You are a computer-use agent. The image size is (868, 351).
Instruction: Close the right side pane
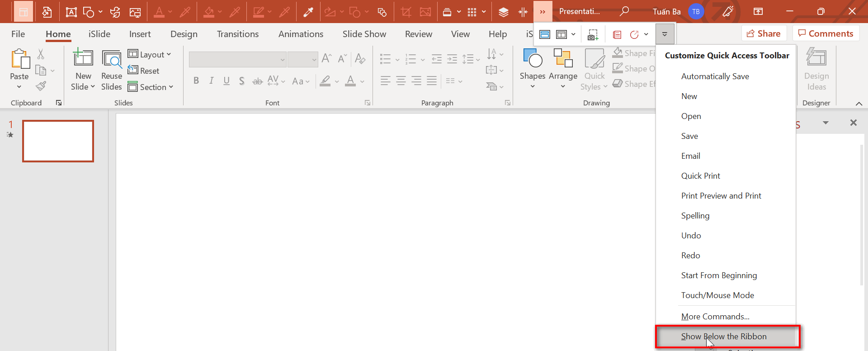[x=853, y=123]
